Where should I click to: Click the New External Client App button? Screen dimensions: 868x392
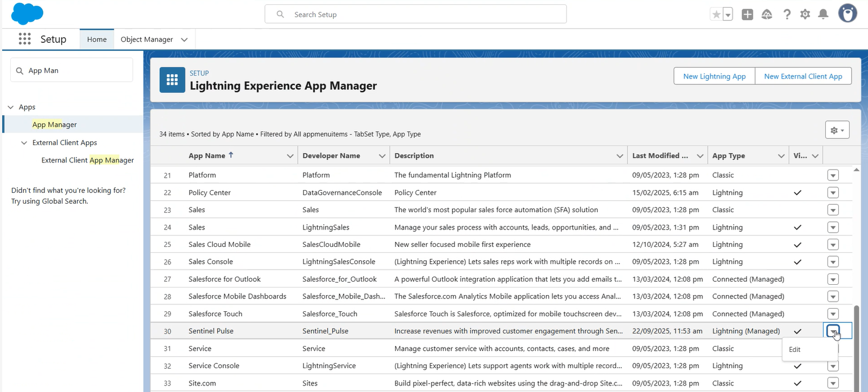803,76
